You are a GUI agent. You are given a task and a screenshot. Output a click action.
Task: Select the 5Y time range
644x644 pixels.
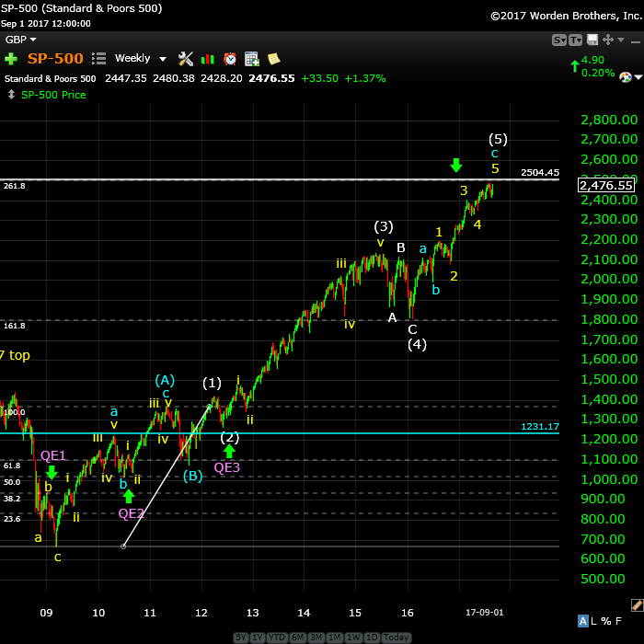tap(241, 637)
